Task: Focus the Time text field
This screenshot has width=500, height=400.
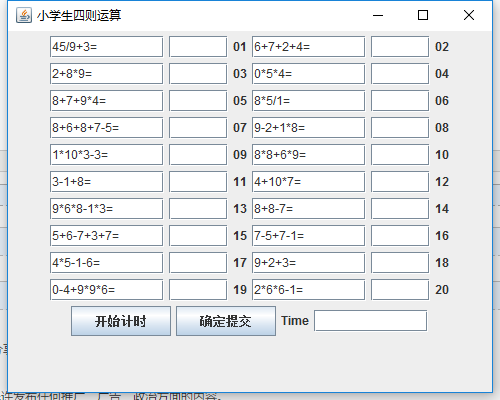Action: click(x=371, y=321)
